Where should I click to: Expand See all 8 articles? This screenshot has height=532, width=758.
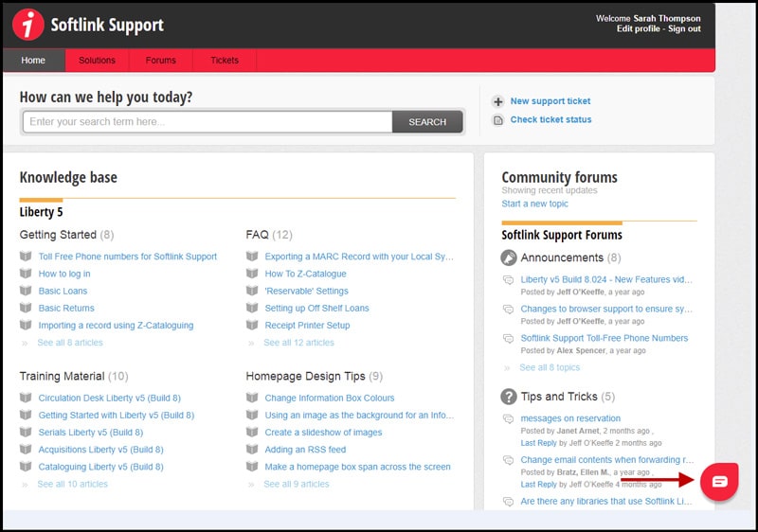pos(70,343)
